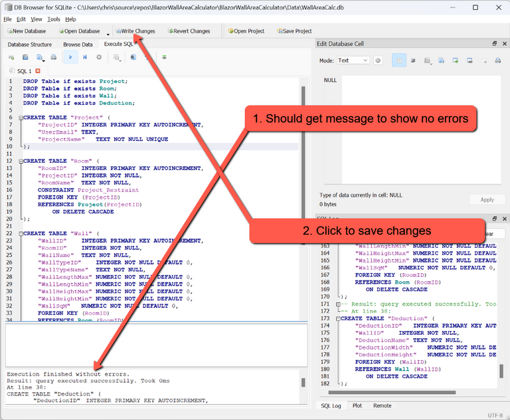Collapse the Result comment fold in SQL Log
Screen dimensions: 510x420
338,304
